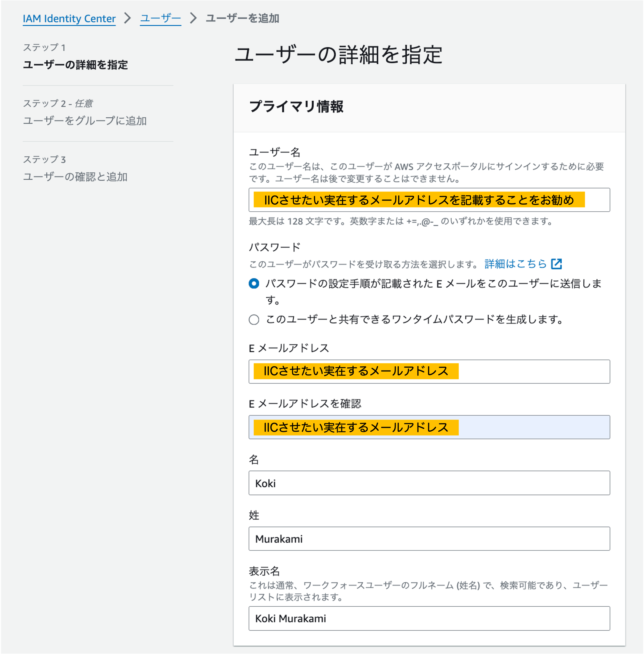Select the generate one-time password radio option
Screen dimensions: 644x654
(x=254, y=320)
